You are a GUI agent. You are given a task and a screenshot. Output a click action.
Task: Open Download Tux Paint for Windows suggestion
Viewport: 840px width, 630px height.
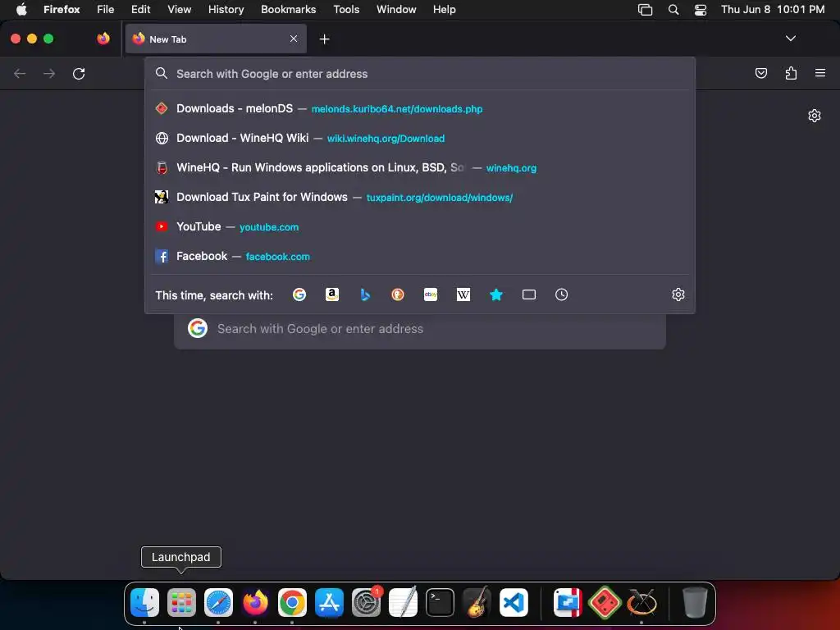coord(420,197)
